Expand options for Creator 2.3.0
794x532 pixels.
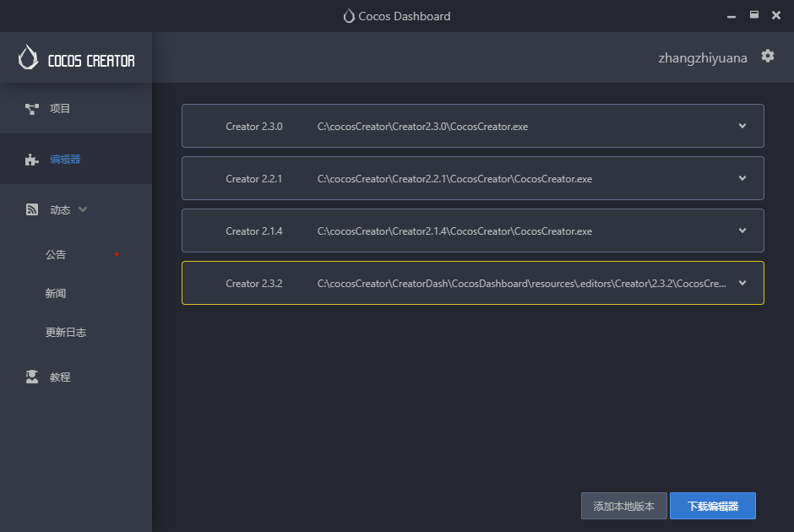(x=742, y=126)
